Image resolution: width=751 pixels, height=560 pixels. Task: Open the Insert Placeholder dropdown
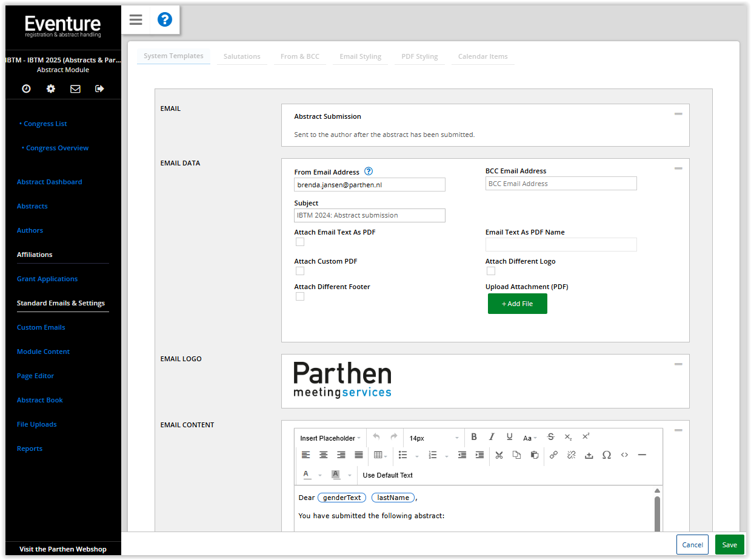click(x=330, y=438)
